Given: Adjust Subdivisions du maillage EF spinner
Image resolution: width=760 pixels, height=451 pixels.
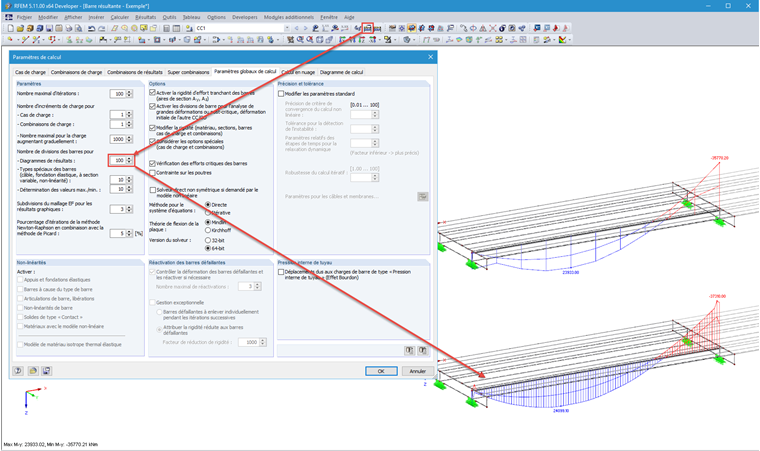Looking at the screenshot, I should [129, 209].
